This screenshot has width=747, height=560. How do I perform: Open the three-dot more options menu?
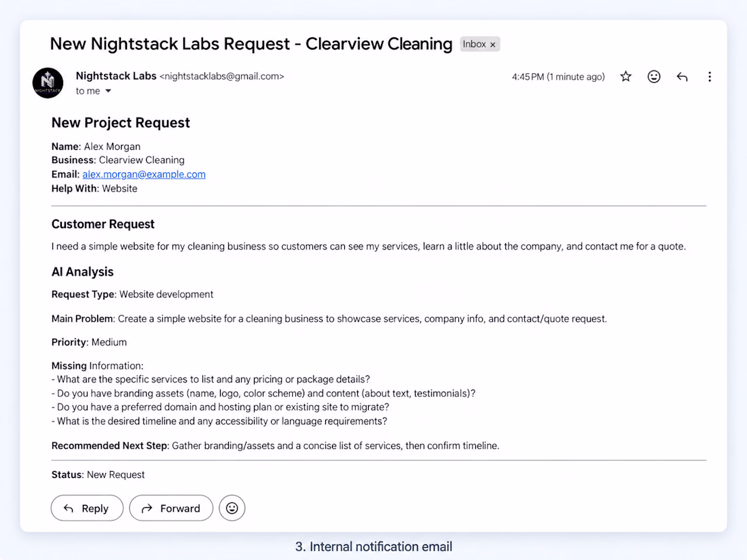click(x=710, y=77)
